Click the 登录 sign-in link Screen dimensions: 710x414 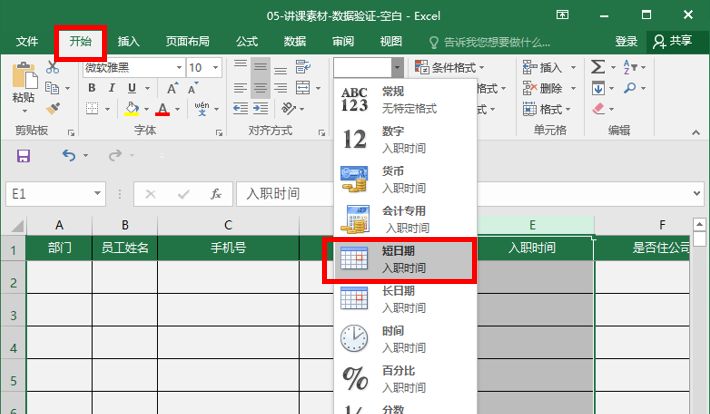point(626,42)
